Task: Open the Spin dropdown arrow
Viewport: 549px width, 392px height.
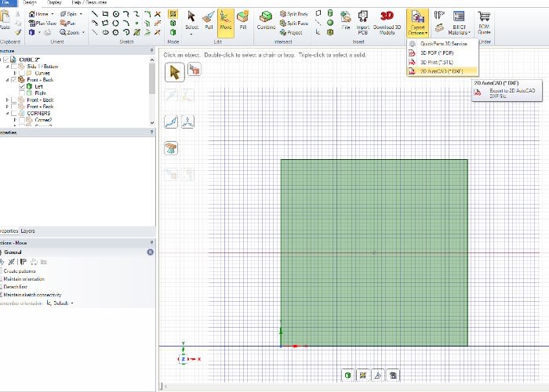Action: [x=81, y=14]
